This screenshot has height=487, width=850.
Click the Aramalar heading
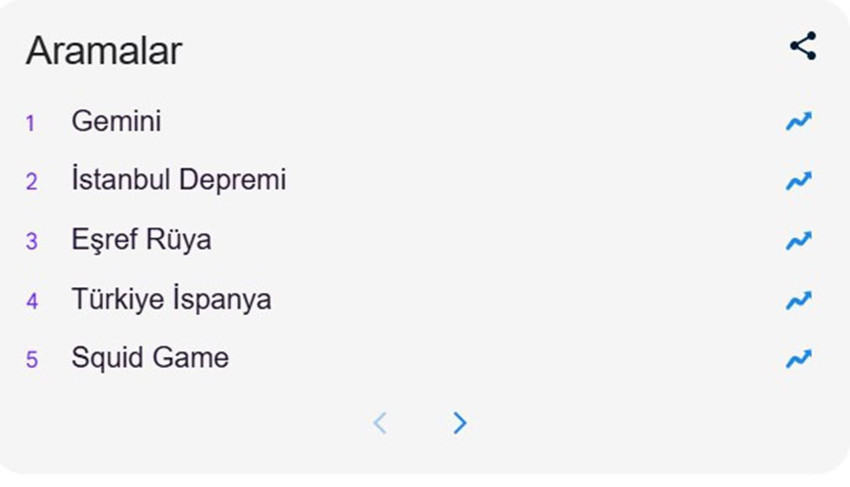[x=104, y=50]
